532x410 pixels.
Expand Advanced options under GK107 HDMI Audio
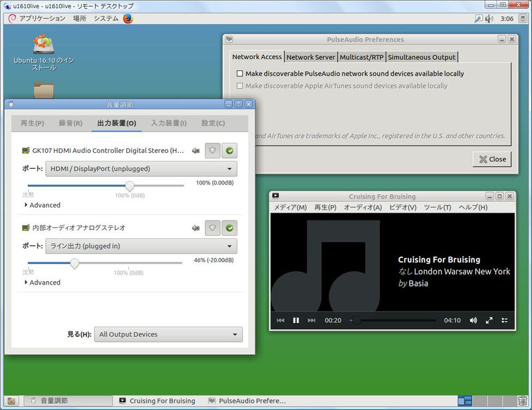coord(43,205)
